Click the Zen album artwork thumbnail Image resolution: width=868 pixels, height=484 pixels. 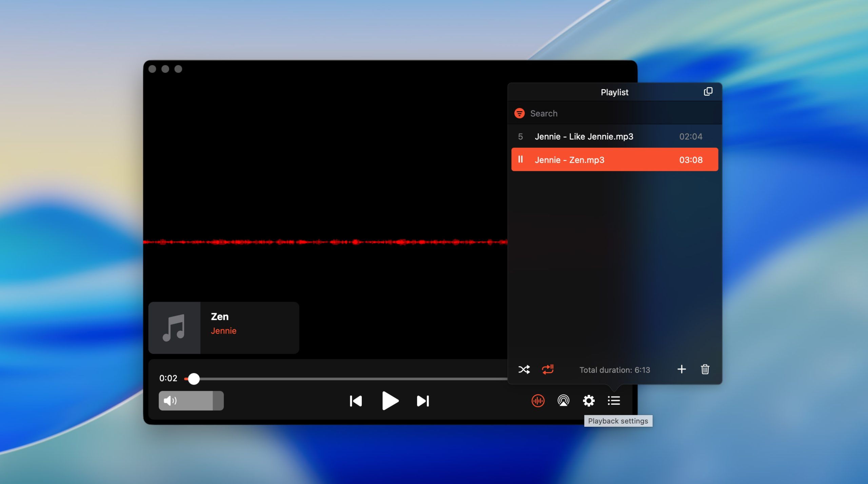174,327
